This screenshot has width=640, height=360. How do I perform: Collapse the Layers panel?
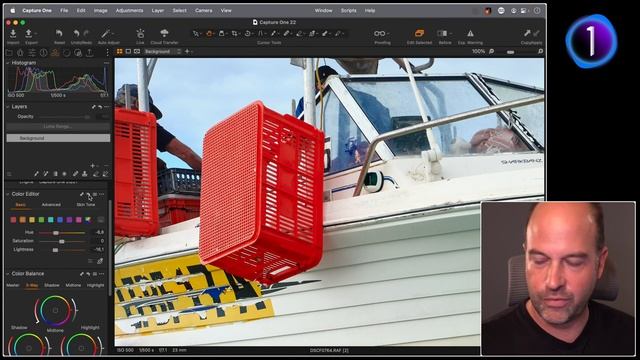tap(8, 107)
